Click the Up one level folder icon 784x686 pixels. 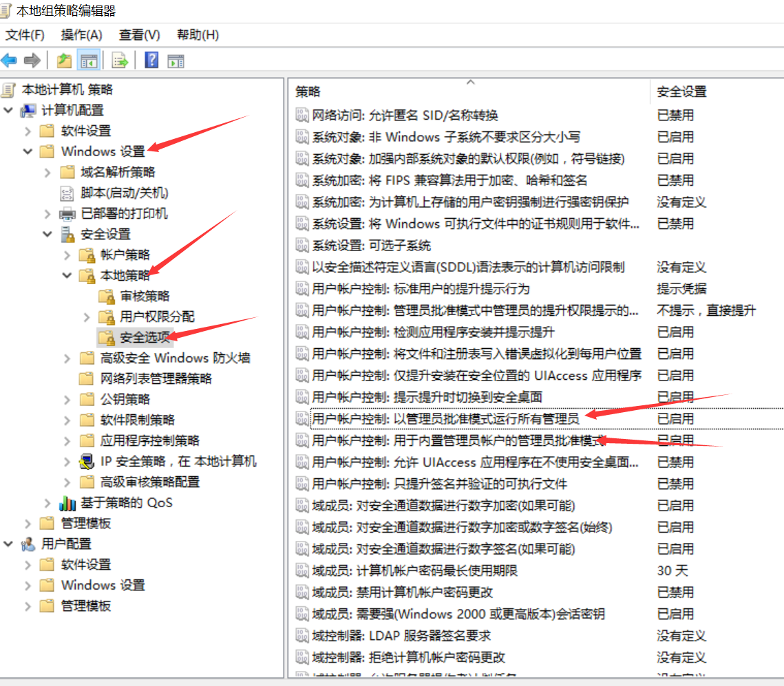[64, 61]
